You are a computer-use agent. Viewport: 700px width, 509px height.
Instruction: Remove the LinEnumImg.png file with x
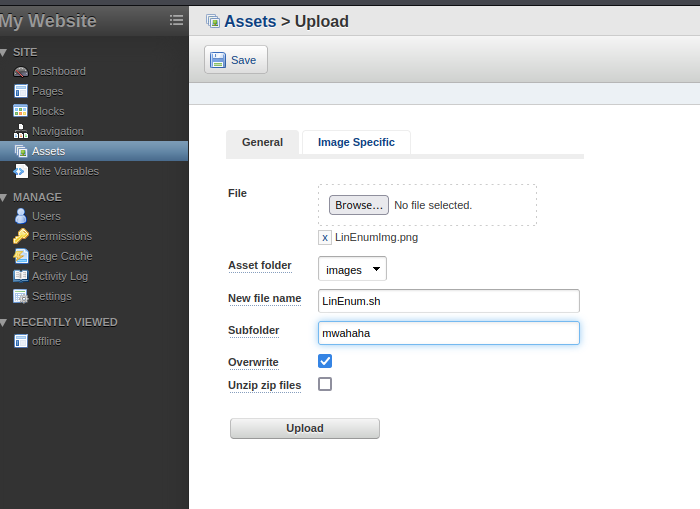coord(325,238)
